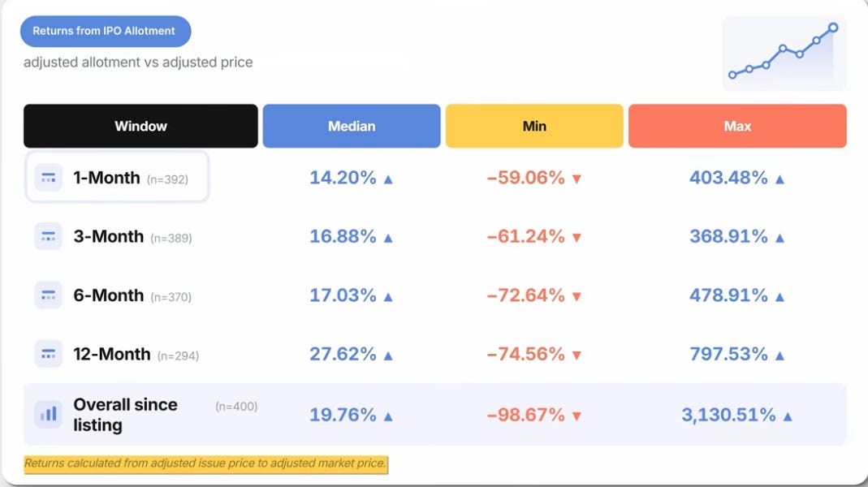Click the up arrow next to 14.20% median
Viewport: 868px width, 487px height.
(388, 179)
